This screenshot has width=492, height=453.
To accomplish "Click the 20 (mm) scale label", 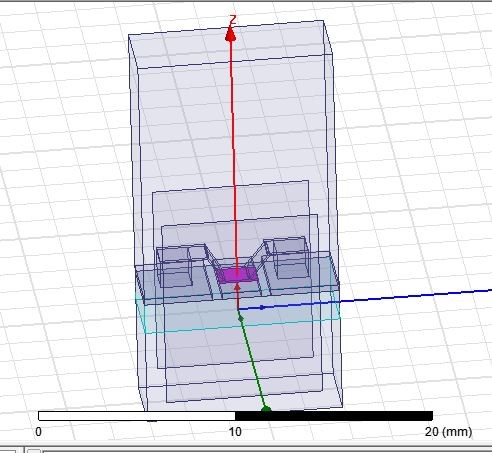I will pos(448,432).
